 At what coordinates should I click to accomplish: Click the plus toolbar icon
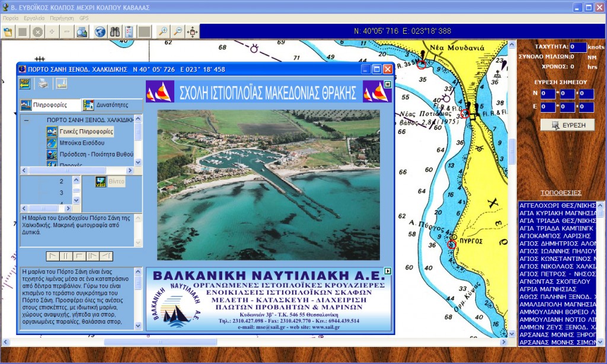point(52,32)
